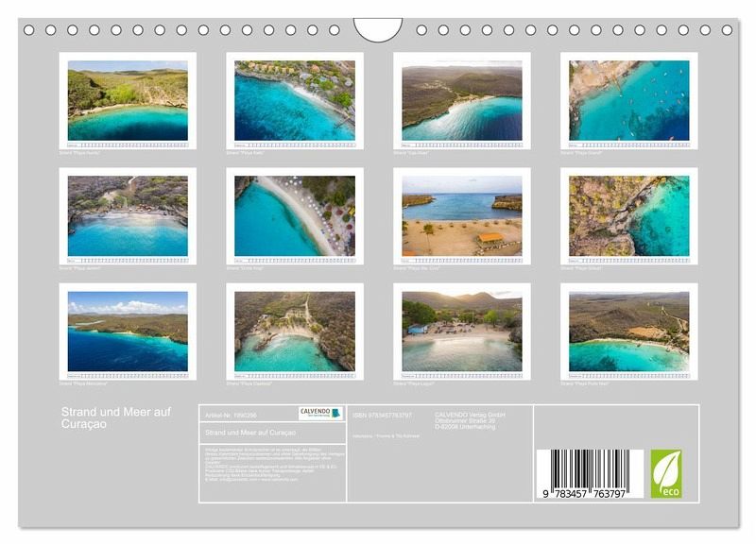Select the small cove photo between rocky cliffs
756x545 pixels.
tap(128, 216)
